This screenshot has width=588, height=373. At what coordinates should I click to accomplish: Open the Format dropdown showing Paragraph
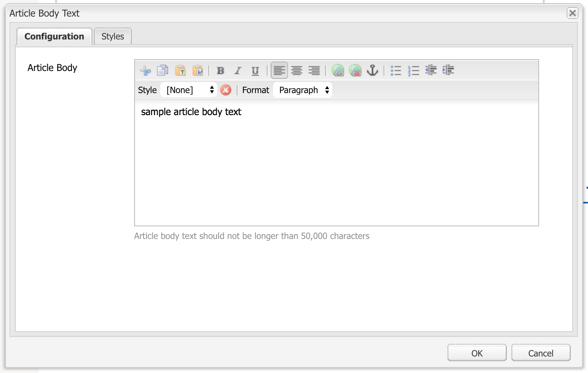pyautogui.click(x=302, y=90)
